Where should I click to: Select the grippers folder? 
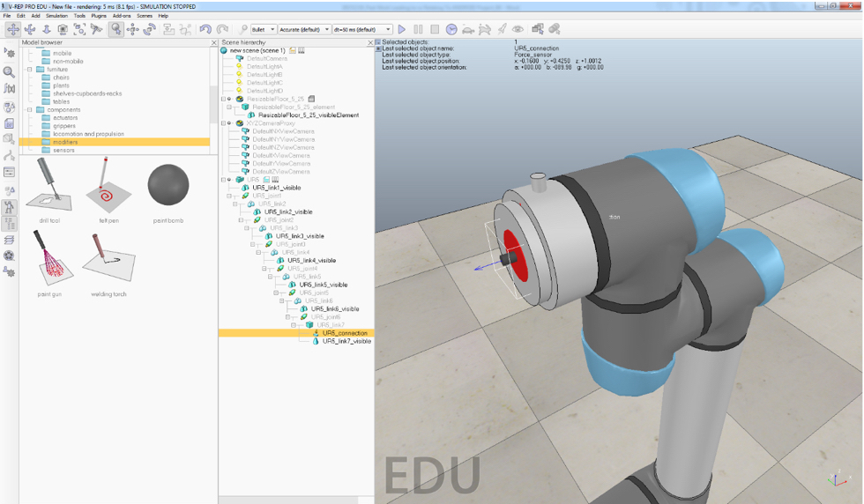[x=64, y=126]
